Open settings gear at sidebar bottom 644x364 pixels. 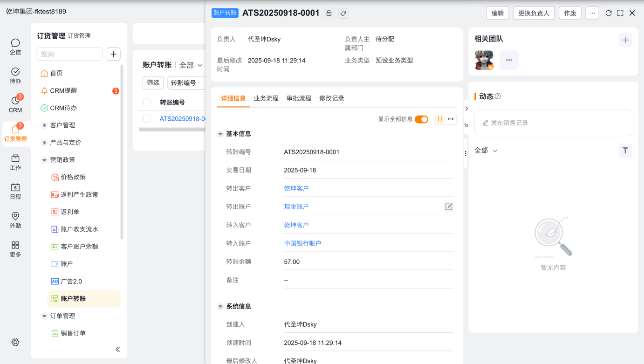(15, 342)
